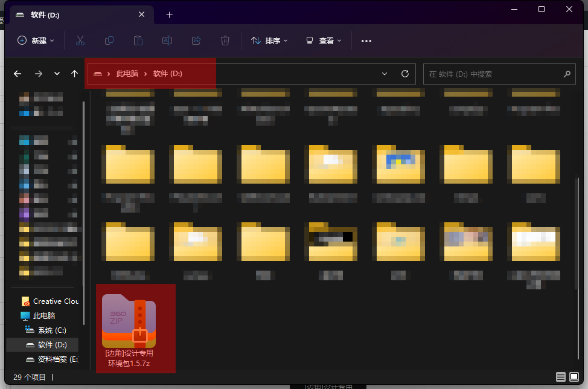
Task: Minimize the explorer window
Action: [514, 9]
